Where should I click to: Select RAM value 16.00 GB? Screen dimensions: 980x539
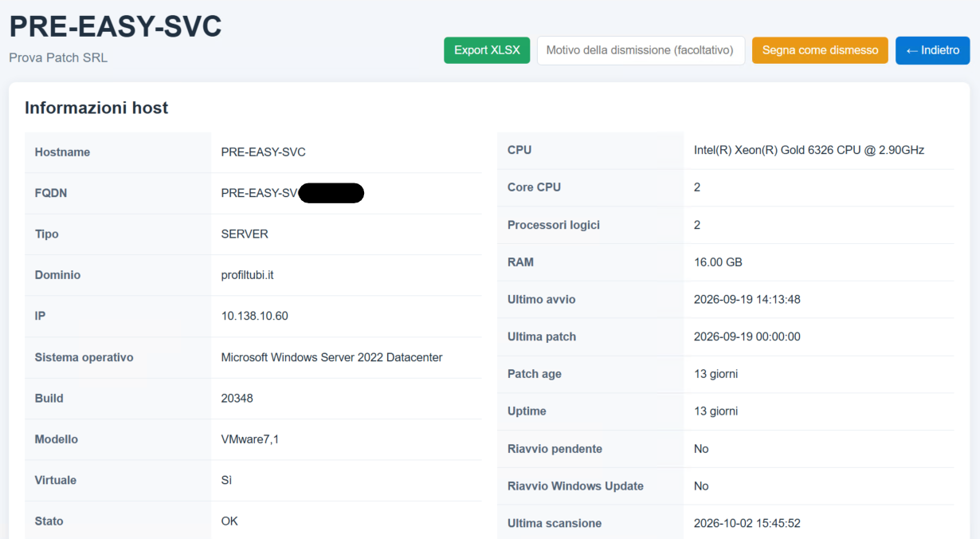(x=718, y=262)
